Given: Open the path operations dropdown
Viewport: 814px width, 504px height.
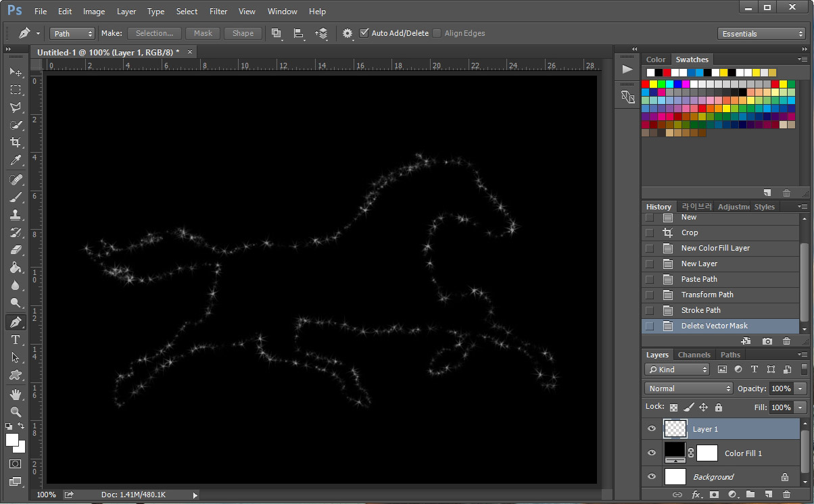Looking at the screenshot, I should tap(277, 33).
